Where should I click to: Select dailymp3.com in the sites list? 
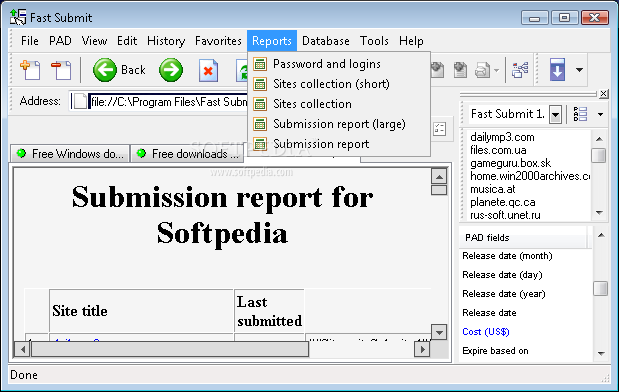502,137
